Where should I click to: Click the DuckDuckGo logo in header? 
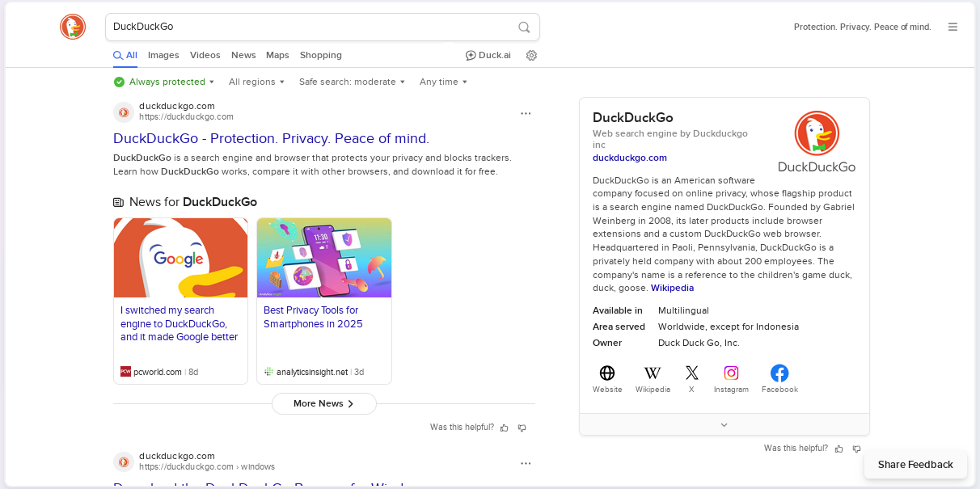point(73,27)
